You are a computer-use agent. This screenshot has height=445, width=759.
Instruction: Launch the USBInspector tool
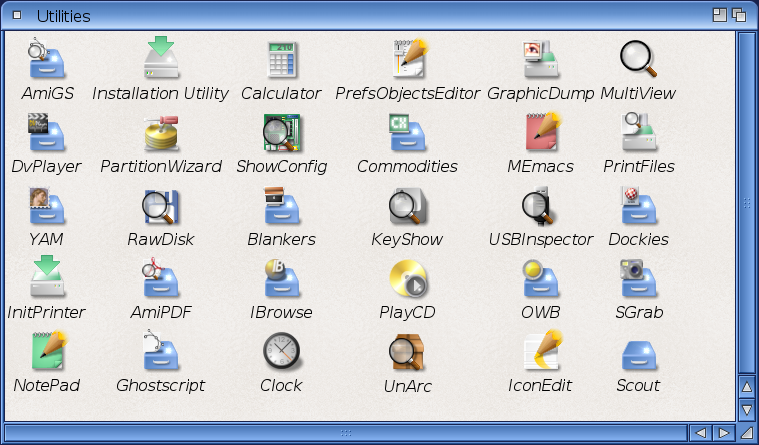pyautogui.click(x=540, y=208)
